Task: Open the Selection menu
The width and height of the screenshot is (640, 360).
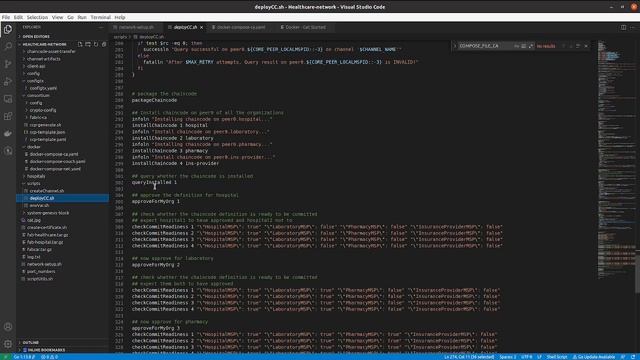Action: [37, 17]
